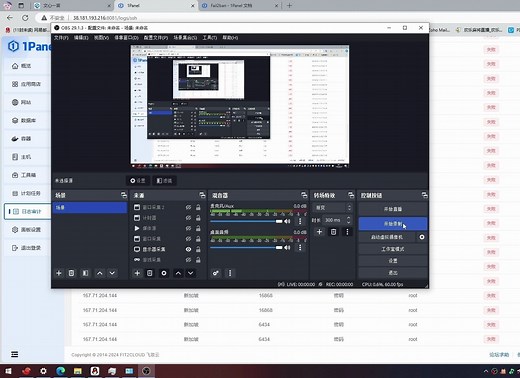
Task: Open the 编辑(E) menu in OBS
Action: click(81, 38)
